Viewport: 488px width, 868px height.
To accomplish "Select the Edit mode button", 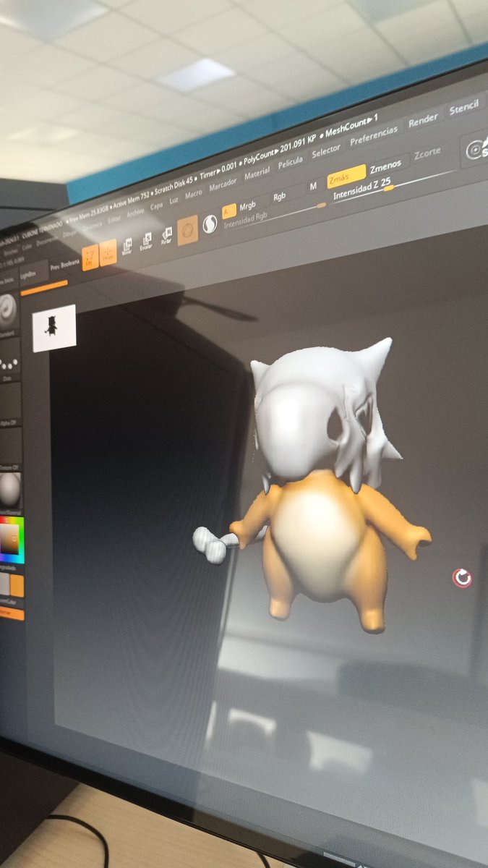I will 90,258.
